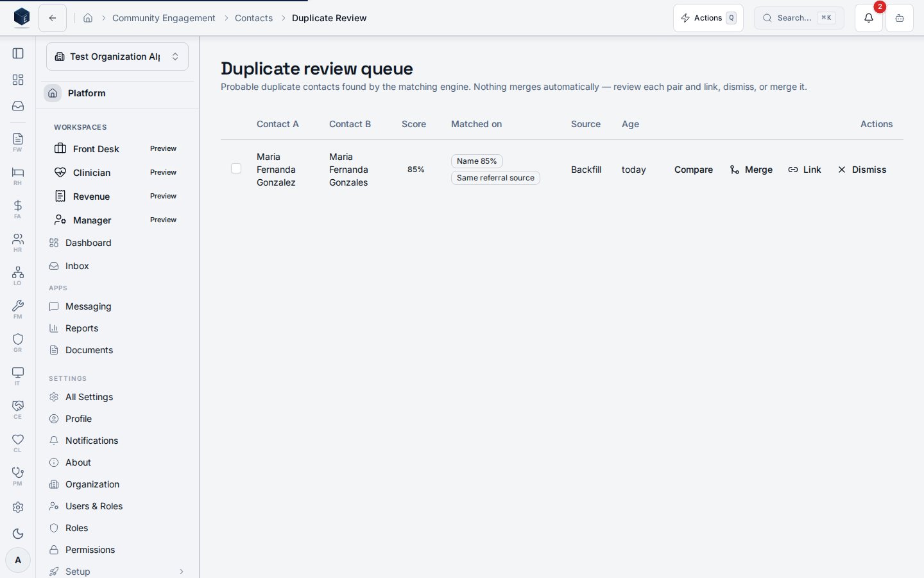Open Roles settings
The height and width of the screenshot is (578, 924).
tap(117, 528)
